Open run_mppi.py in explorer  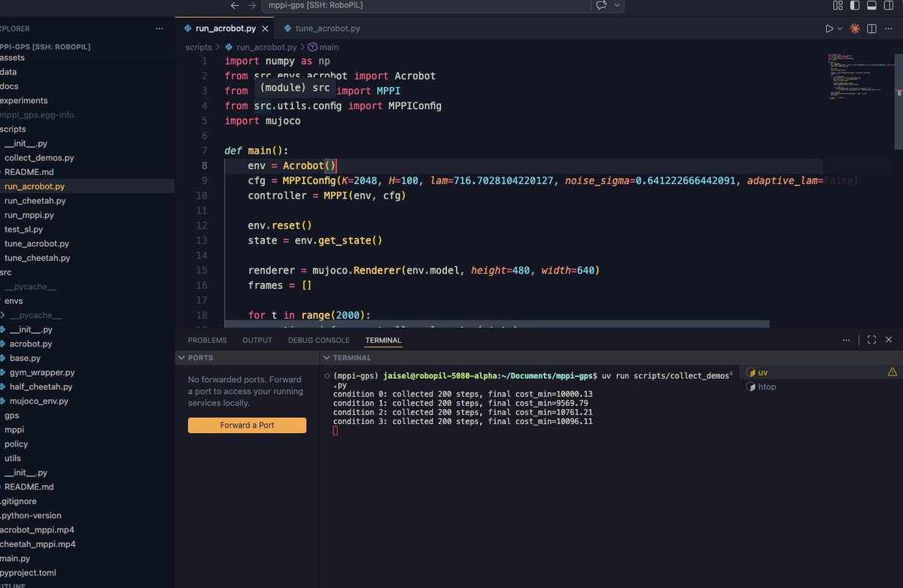(29, 215)
